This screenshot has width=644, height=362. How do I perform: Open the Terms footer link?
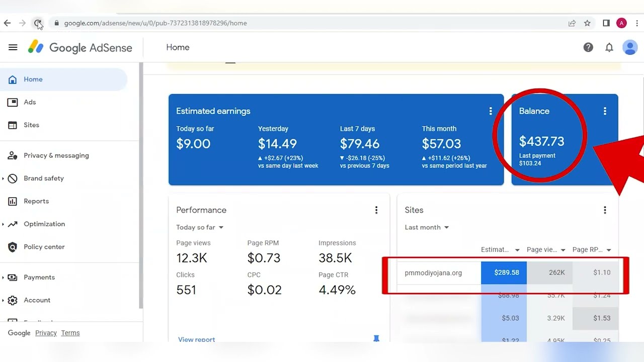pos(70,333)
